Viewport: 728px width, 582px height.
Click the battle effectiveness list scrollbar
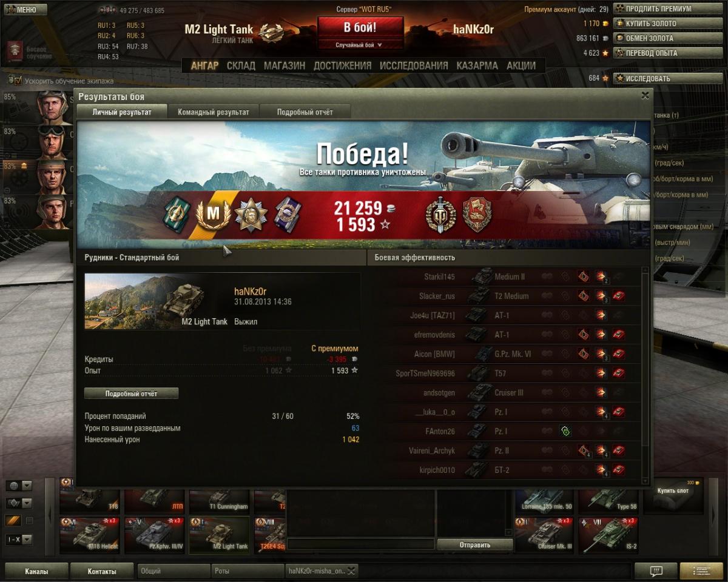[x=645, y=373]
